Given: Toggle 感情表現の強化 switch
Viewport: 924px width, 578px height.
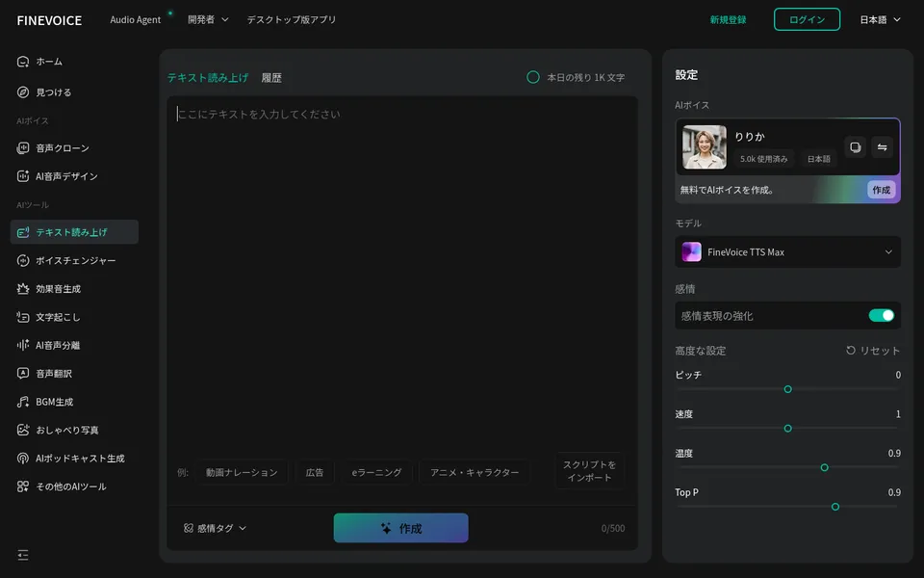Looking at the screenshot, I should pyautogui.click(x=882, y=316).
